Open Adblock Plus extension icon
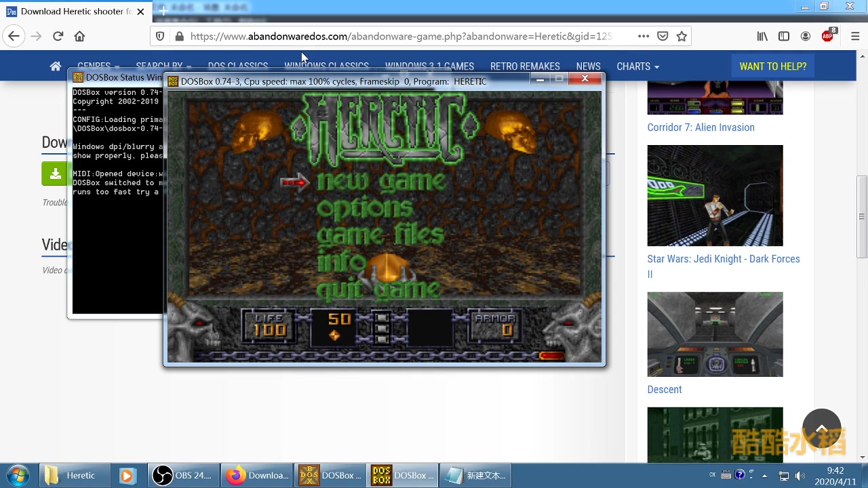 pos(828,36)
